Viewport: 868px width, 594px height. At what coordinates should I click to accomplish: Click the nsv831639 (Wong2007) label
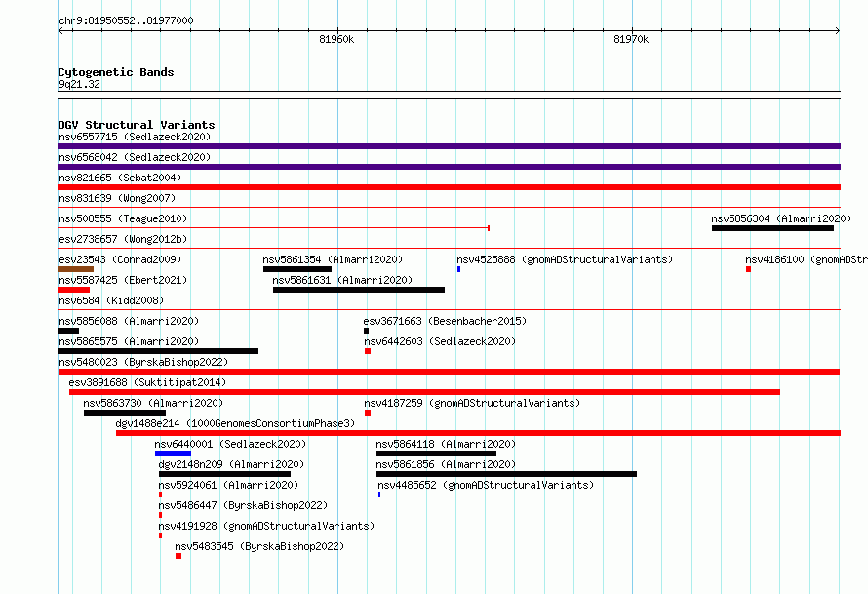tap(117, 198)
